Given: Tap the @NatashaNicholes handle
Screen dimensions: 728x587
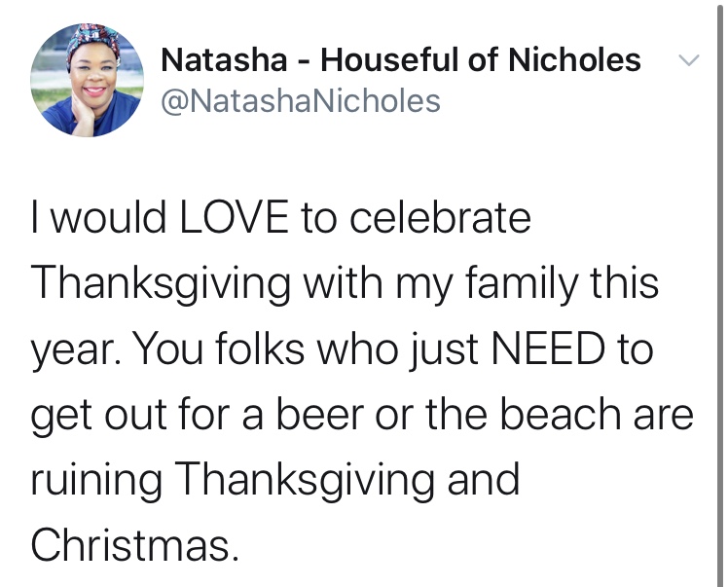Looking at the screenshot, I should tap(300, 100).
